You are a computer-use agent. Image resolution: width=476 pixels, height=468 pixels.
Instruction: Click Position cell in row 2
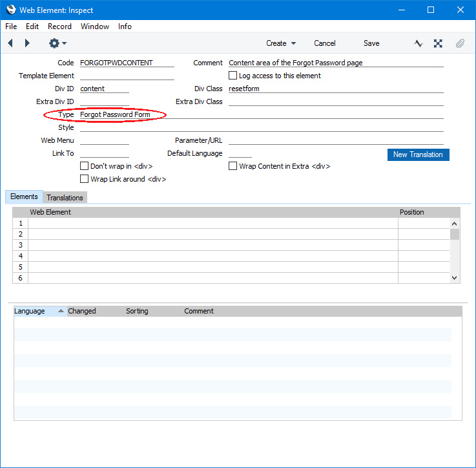(424, 234)
